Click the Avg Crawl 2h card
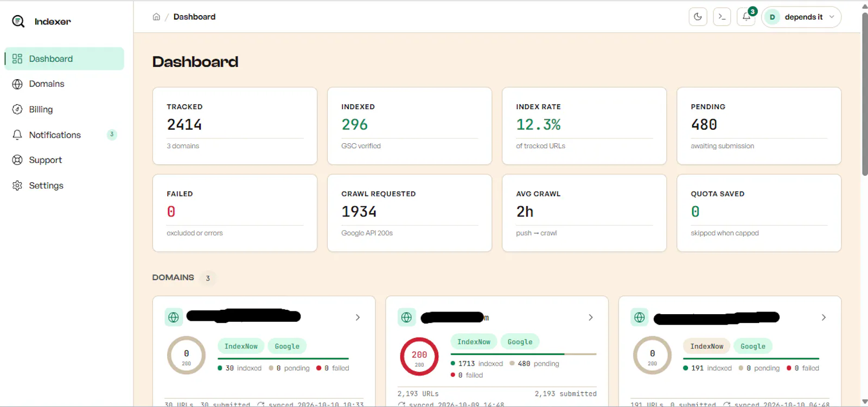Image resolution: width=868 pixels, height=407 pixels. coord(584,213)
